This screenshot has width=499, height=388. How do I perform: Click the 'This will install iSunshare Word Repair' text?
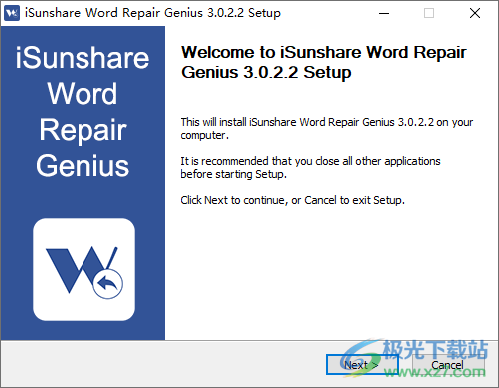(327, 129)
